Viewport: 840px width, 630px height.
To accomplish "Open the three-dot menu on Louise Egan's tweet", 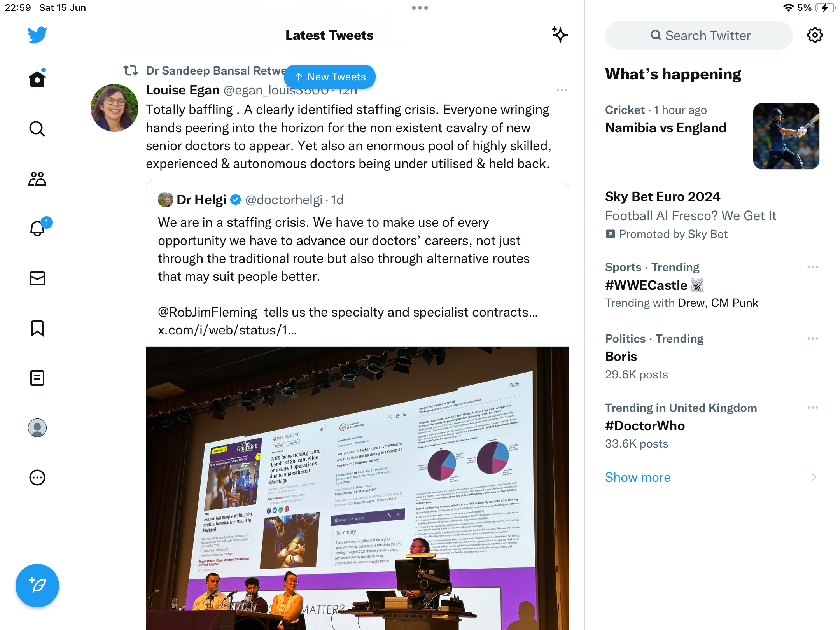I will coord(562,90).
